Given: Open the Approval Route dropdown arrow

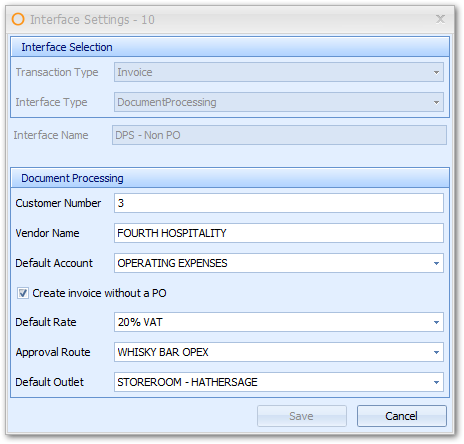Looking at the screenshot, I should [x=436, y=352].
